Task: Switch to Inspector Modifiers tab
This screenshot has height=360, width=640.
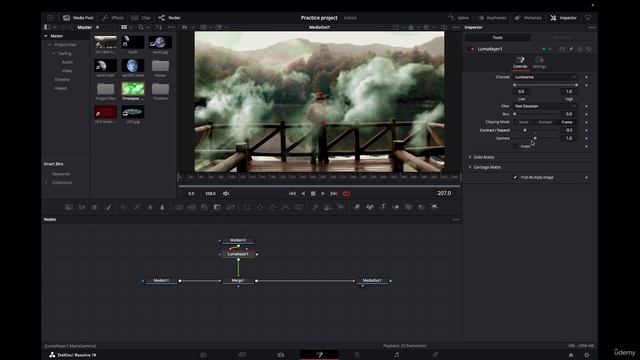Action: pos(562,38)
